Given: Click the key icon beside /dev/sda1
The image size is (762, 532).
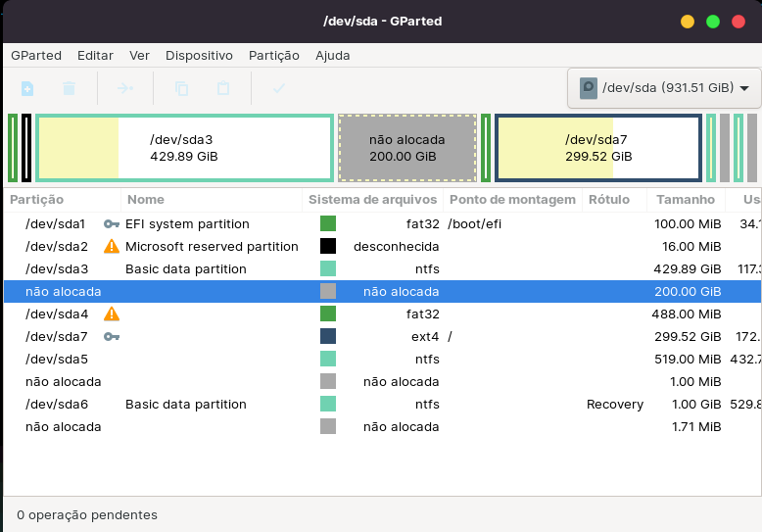Looking at the screenshot, I should point(112,224).
